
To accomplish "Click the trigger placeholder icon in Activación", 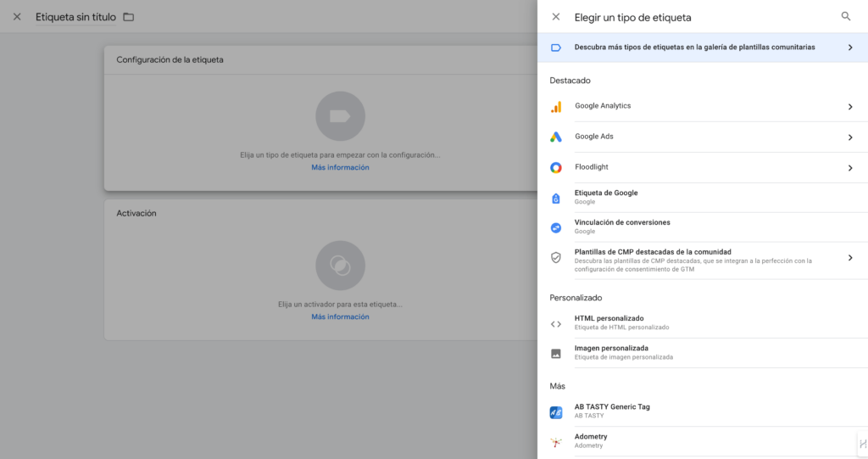I will pos(340,265).
